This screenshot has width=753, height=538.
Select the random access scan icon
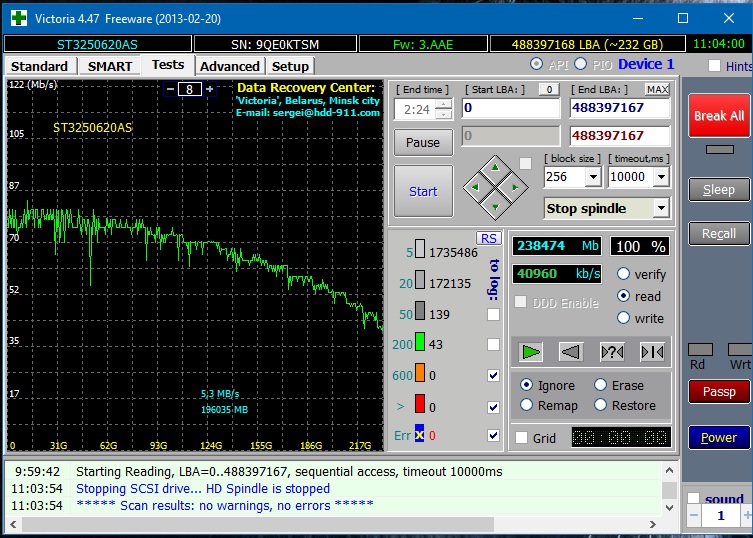coord(611,351)
